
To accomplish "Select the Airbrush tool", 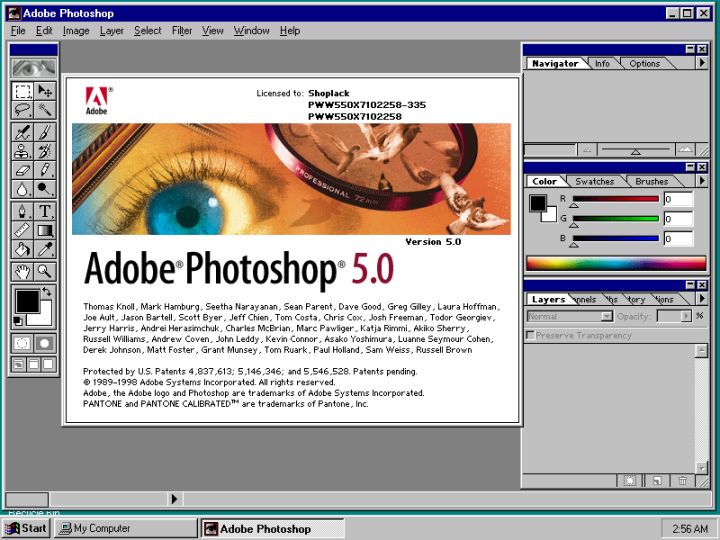I will (x=22, y=132).
